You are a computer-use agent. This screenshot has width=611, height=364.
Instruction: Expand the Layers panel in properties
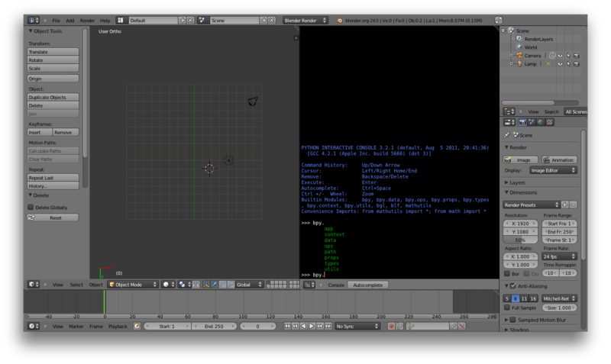click(x=506, y=182)
